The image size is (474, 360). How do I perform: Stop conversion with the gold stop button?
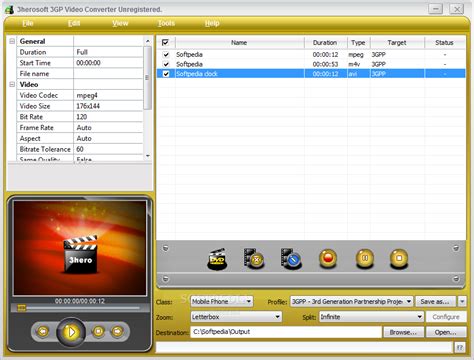[x=399, y=258]
